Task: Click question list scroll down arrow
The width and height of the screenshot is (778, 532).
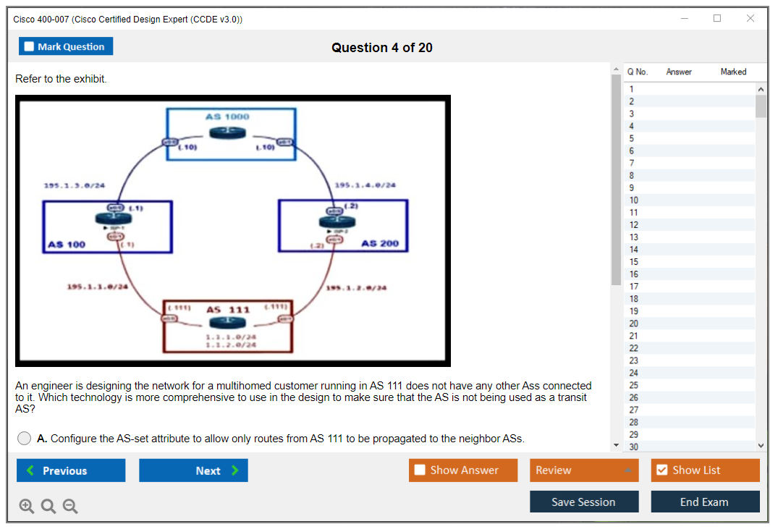Action: click(x=761, y=445)
